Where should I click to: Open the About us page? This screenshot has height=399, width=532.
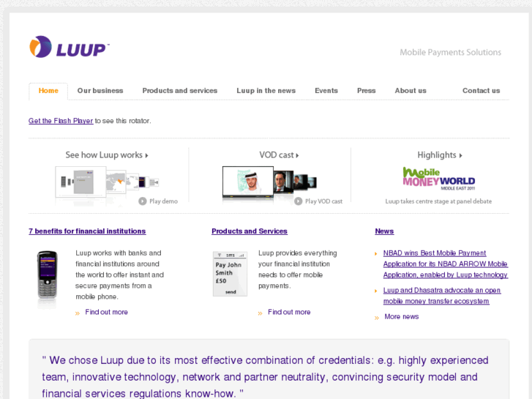click(x=411, y=91)
